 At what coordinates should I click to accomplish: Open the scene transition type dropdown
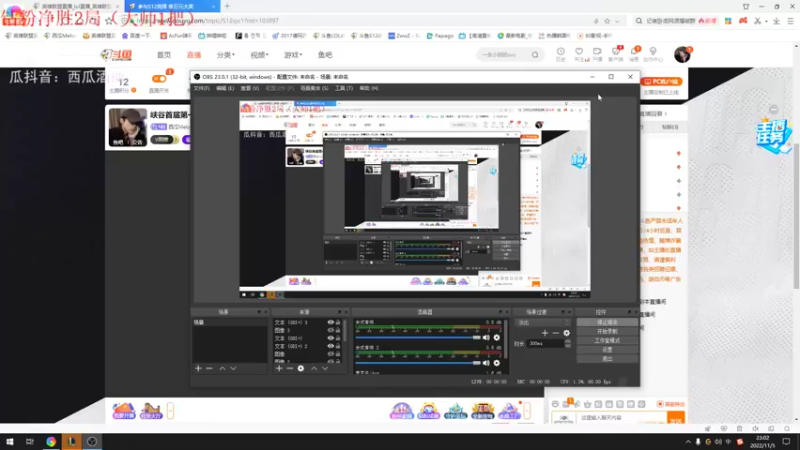[x=542, y=322]
